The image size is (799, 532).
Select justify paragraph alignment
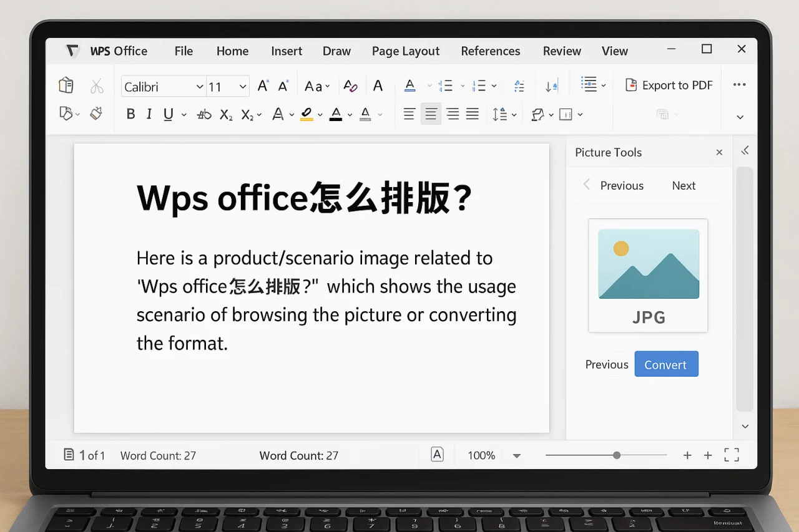pyautogui.click(x=473, y=114)
